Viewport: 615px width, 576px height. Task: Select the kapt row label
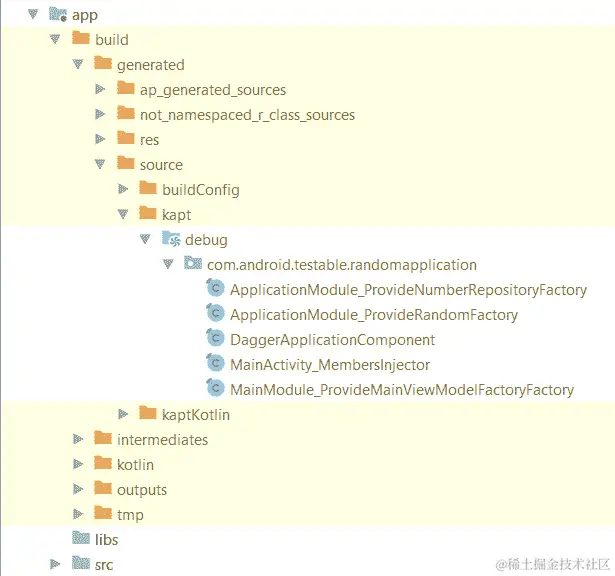pyautogui.click(x=176, y=215)
